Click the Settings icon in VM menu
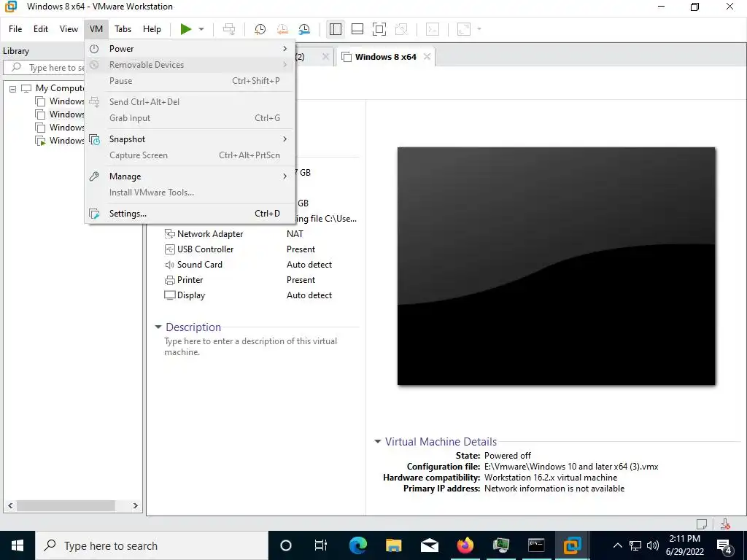 pos(94,214)
